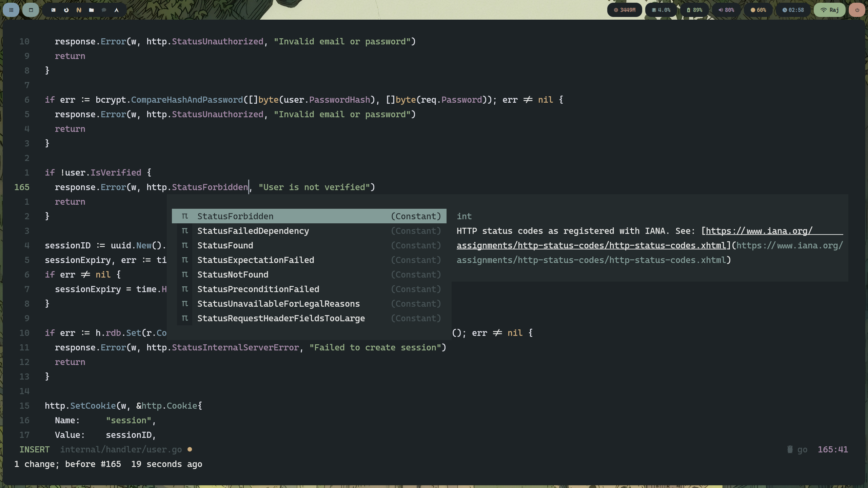Viewport: 868px width, 488px height.
Task: Click the battery 89% indicator
Action: pos(694,10)
